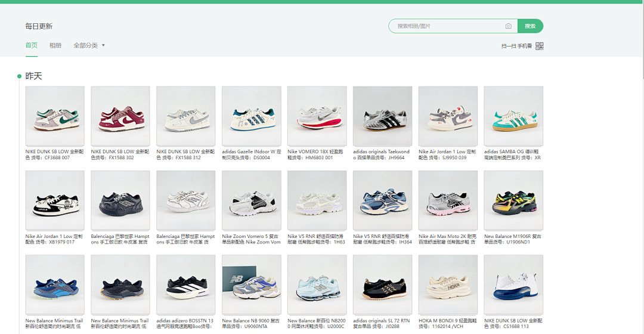This screenshot has height=334, width=644.
Task: Click the caption with 货号：U9060NTA
Action: coord(251,323)
